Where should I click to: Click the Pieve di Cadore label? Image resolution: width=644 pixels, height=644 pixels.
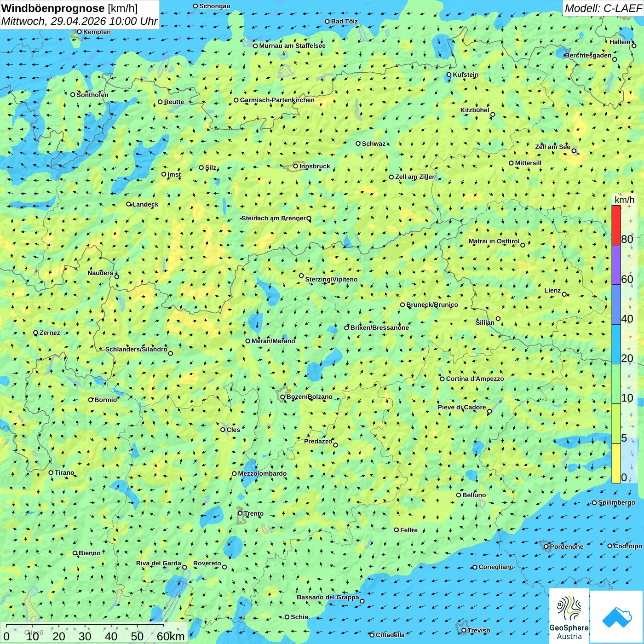[x=462, y=407]
